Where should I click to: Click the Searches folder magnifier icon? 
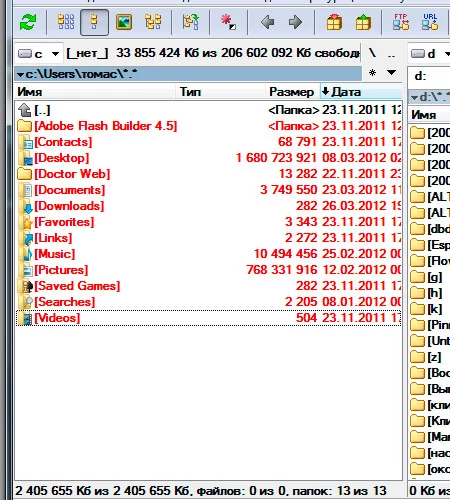[x=25, y=302]
